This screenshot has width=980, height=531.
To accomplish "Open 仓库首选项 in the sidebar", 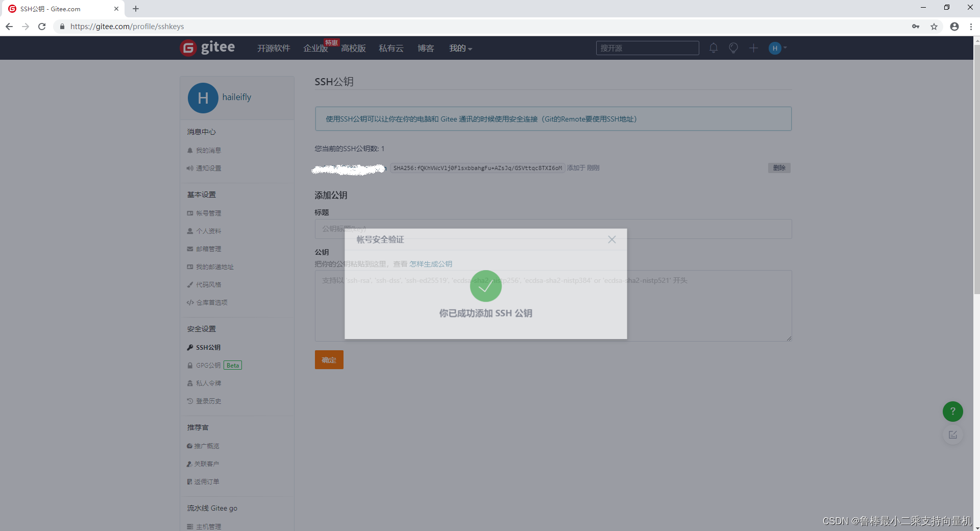I will pos(207,302).
